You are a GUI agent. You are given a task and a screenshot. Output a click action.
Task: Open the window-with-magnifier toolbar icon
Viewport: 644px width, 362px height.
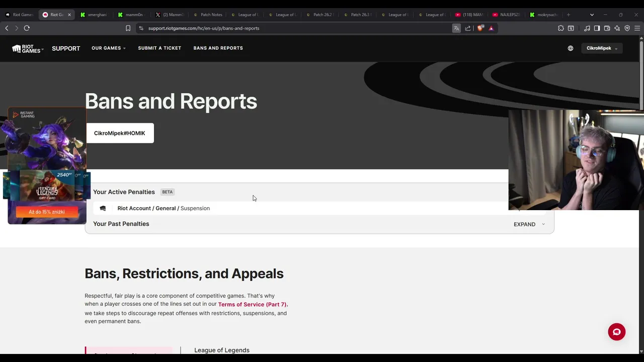coord(571,28)
